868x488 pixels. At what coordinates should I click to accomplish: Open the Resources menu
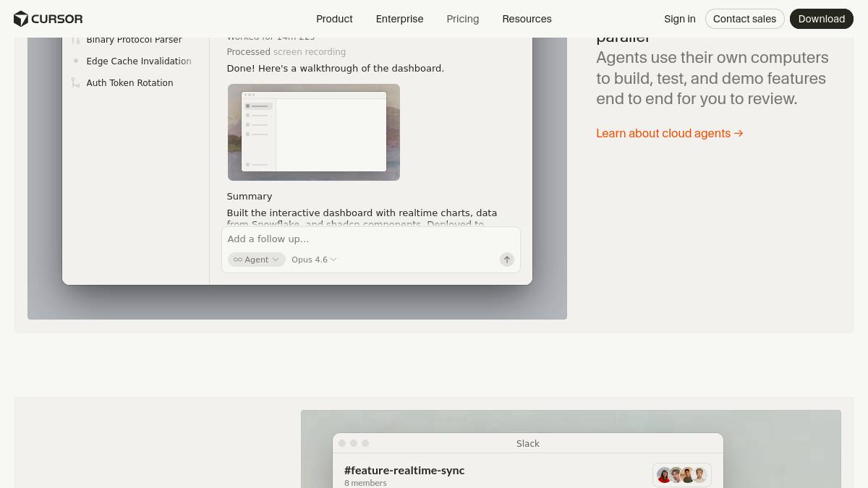pyautogui.click(x=527, y=19)
